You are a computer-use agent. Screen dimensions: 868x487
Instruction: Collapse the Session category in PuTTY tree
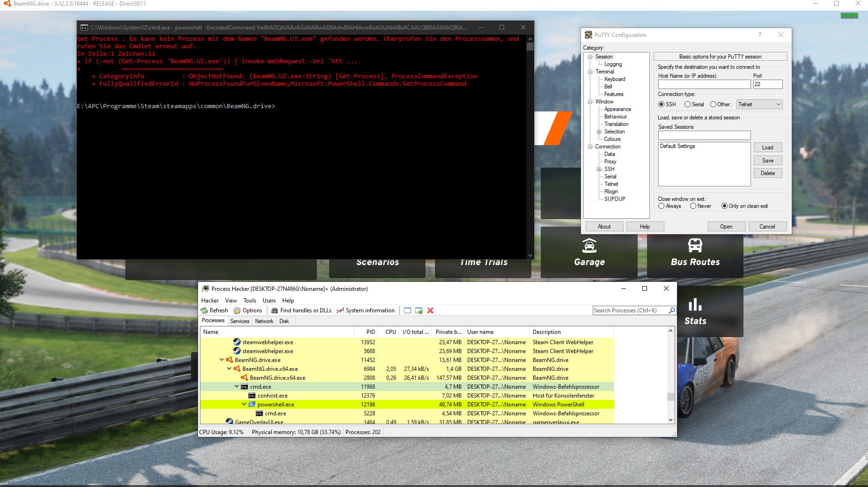590,57
